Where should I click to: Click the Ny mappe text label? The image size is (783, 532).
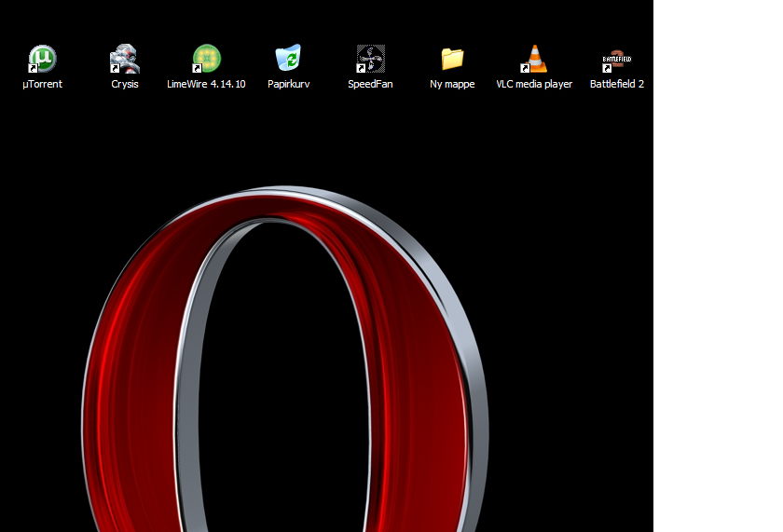(x=452, y=84)
